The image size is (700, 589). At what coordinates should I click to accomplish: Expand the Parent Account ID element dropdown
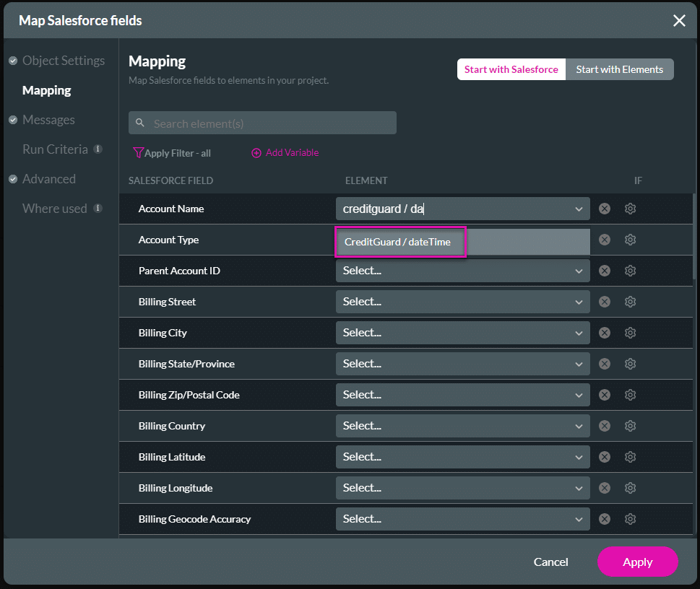tap(462, 271)
